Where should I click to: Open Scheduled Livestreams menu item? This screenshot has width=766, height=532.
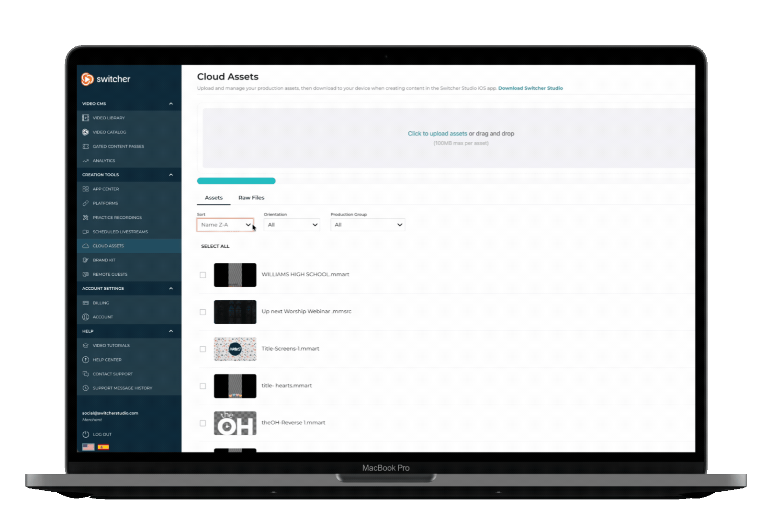point(129,232)
